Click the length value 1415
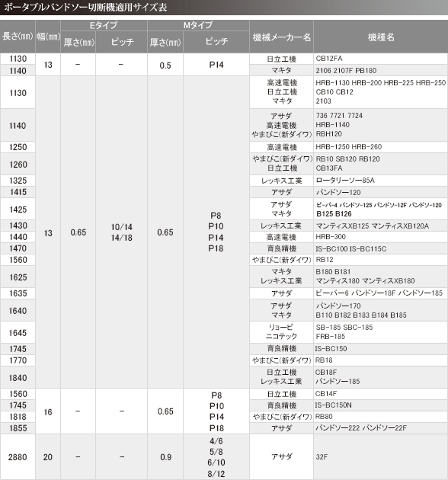This screenshot has height=480, width=448. tap(18, 192)
